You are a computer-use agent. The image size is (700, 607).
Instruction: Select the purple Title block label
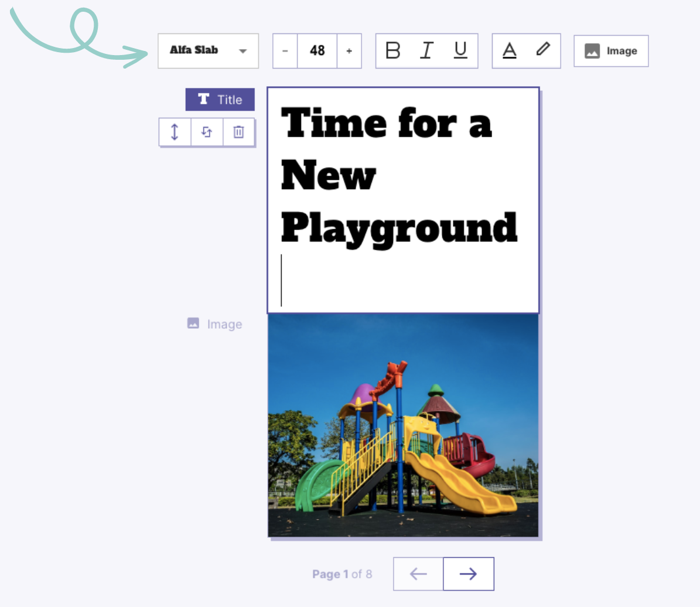[220, 100]
